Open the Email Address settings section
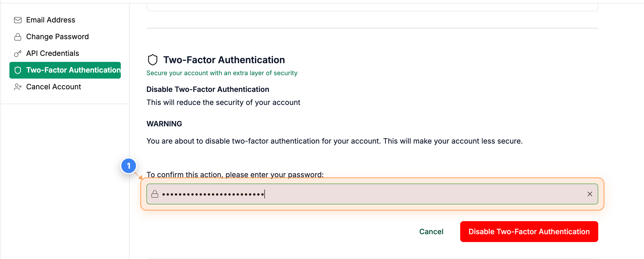The height and width of the screenshot is (259, 644). [50, 20]
